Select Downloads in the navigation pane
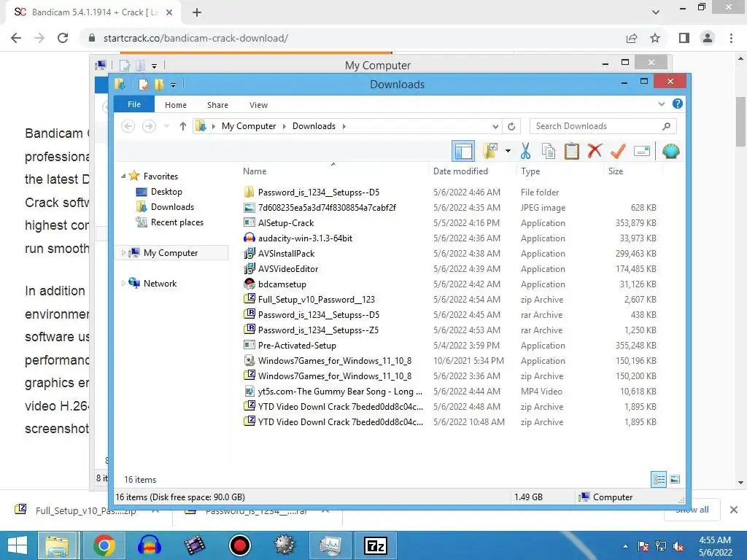 click(x=172, y=207)
